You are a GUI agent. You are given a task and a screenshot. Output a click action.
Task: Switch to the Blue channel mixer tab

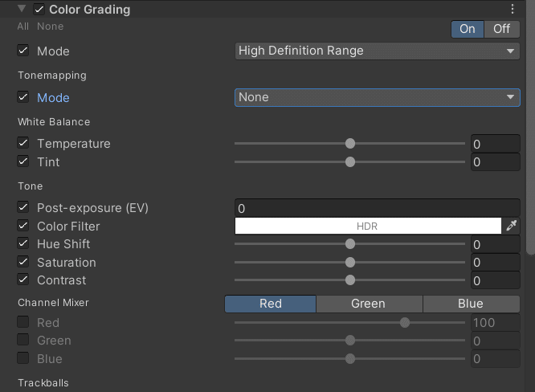point(471,304)
